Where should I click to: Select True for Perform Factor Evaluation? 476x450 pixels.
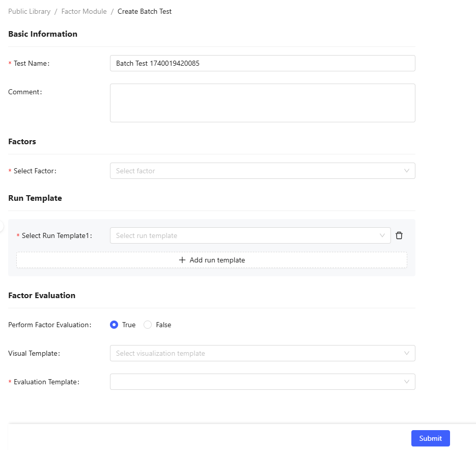pyautogui.click(x=114, y=325)
